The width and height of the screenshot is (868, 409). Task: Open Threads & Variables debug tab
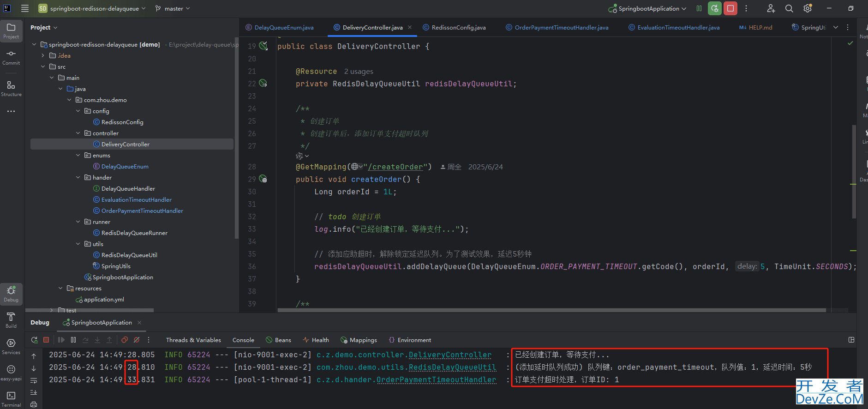coord(193,340)
